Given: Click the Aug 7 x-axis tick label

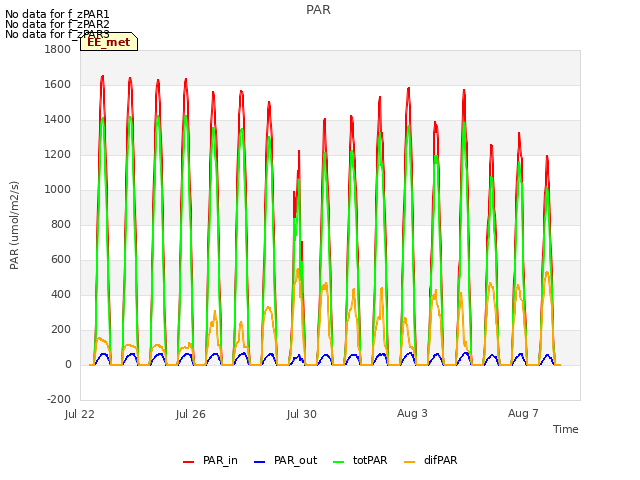Looking at the screenshot, I should 523,413.
